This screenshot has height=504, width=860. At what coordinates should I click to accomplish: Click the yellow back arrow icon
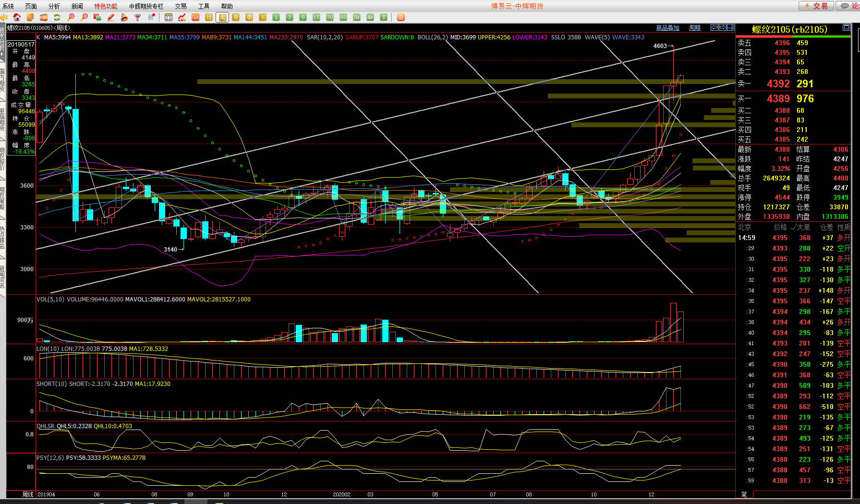pyautogui.click(x=4, y=17)
